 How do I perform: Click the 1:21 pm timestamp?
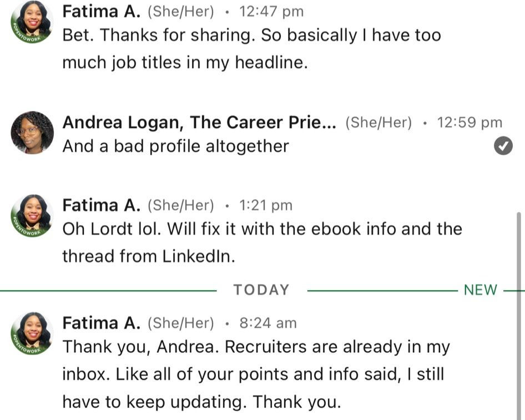[266, 205]
